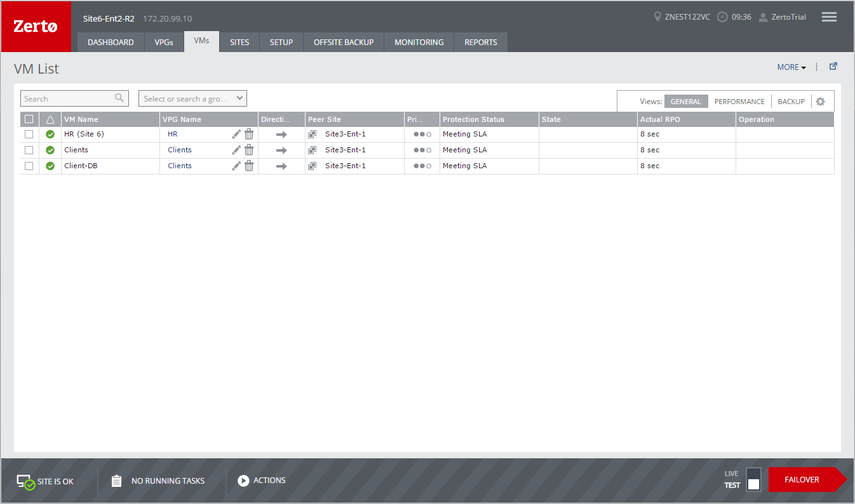The width and height of the screenshot is (855, 504).
Task: Open the hamburger menu icon
Action: (829, 17)
